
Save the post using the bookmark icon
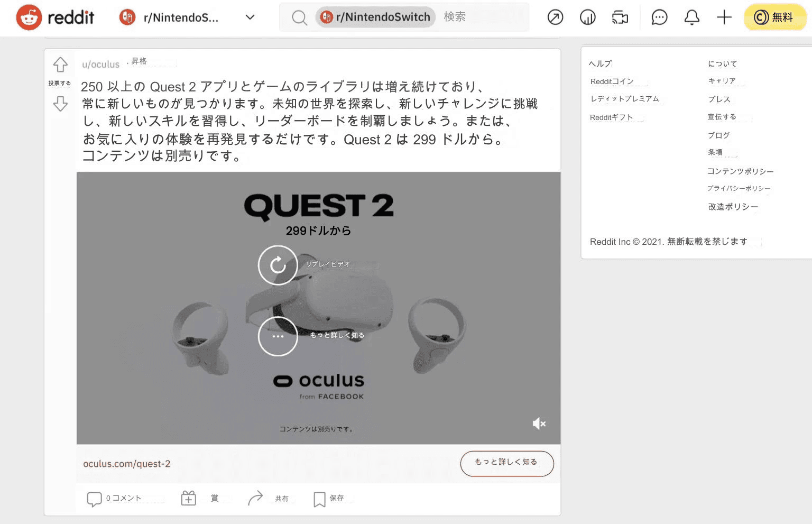click(319, 498)
